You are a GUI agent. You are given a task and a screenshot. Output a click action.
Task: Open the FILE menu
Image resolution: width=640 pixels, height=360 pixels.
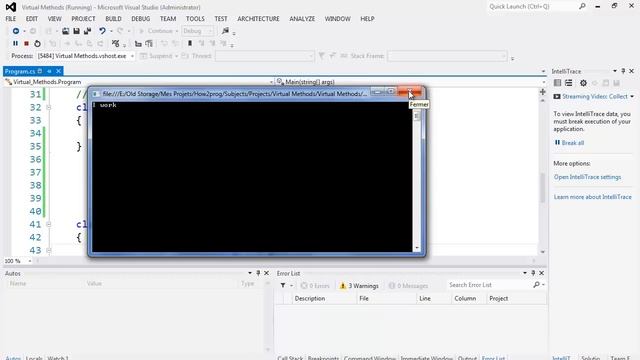(x=11, y=19)
